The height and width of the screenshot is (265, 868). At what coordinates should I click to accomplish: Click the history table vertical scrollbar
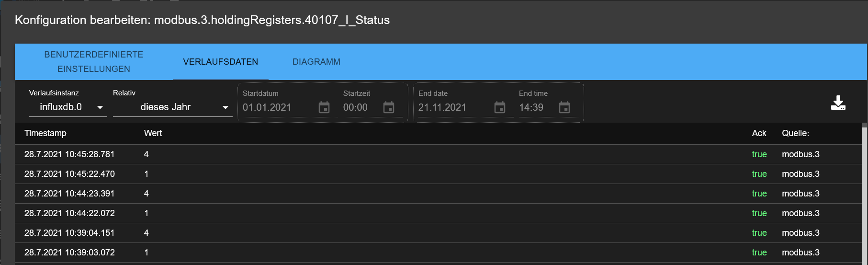865,194
